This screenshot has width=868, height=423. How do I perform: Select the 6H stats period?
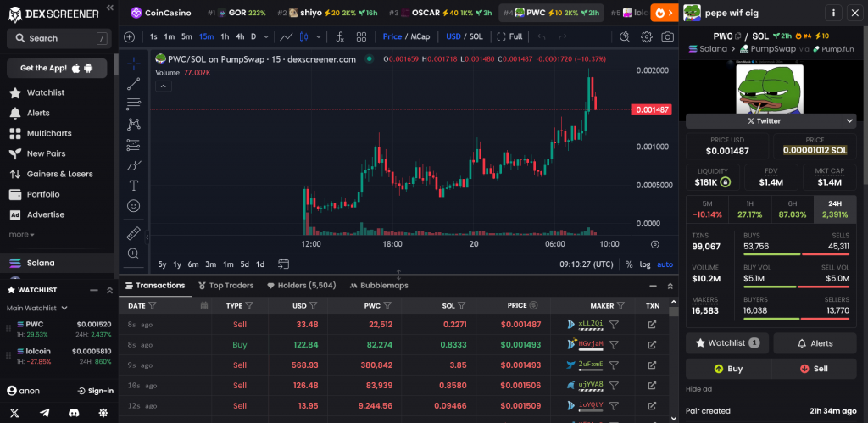coord(793,209)
